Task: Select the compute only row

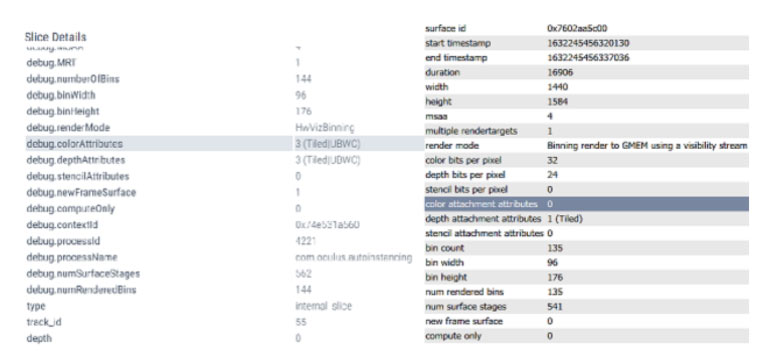Action: [586, 336]
